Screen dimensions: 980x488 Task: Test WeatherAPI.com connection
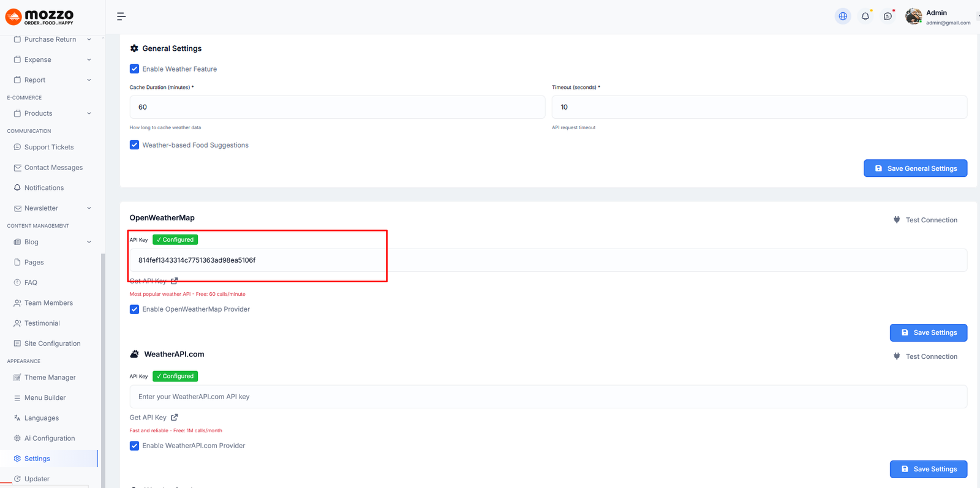(x=925, y=356)
